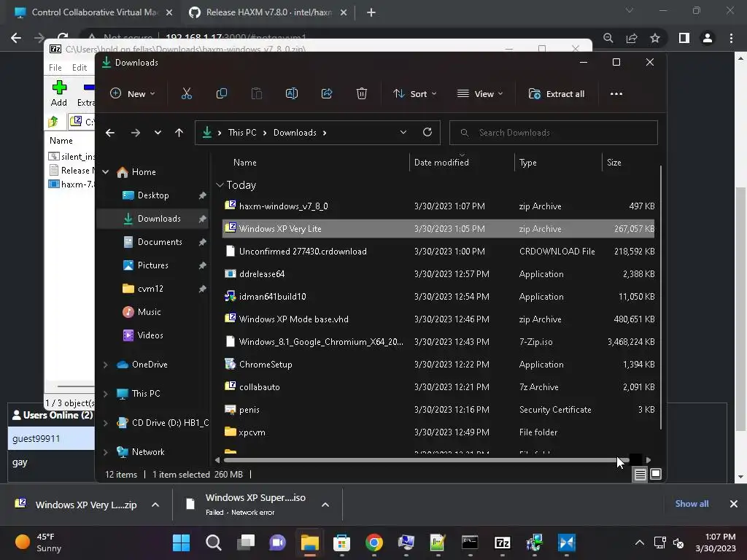
Task: Select Windows XP Mode base.vhd archive
Action: coord(438,319)
